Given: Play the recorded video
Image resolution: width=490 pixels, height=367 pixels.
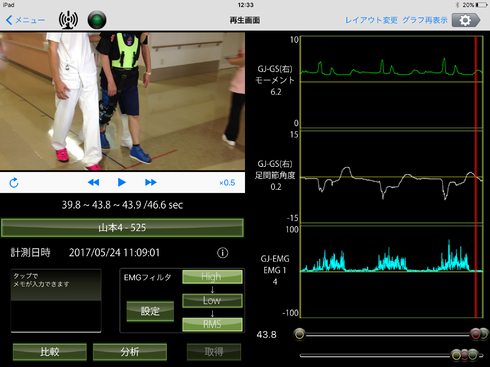Looking at the screenshot, I should coord(122,182).
